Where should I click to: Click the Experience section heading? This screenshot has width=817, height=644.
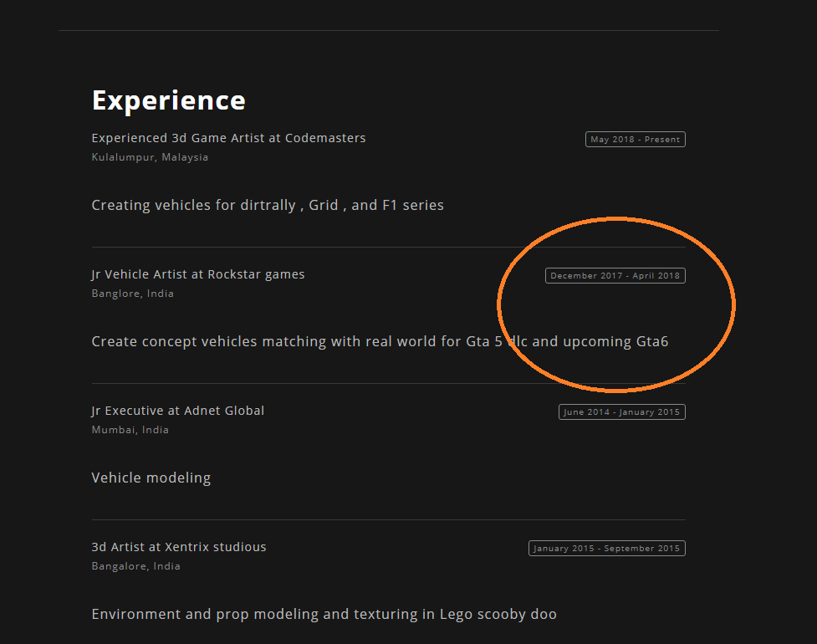click(168, 100)
